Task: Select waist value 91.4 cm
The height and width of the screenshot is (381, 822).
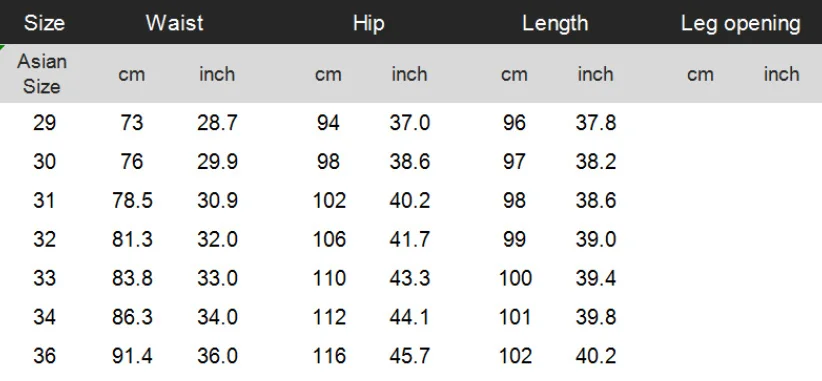Action: coord(132,356)
